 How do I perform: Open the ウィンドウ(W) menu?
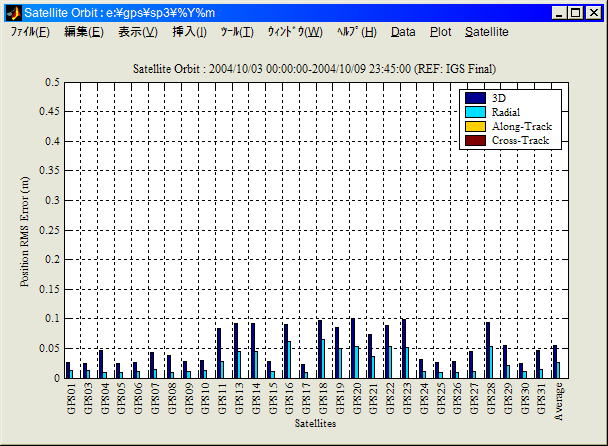pyautogui.click(x=295, y=32)
